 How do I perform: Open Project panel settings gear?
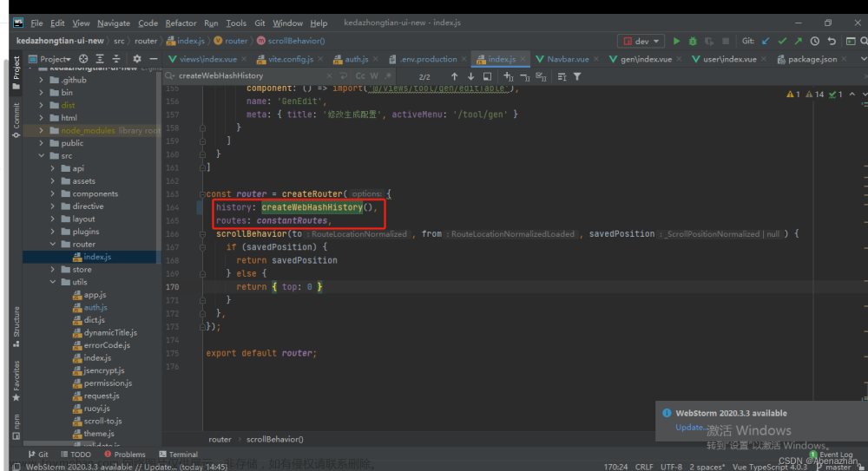pos(137,59)
